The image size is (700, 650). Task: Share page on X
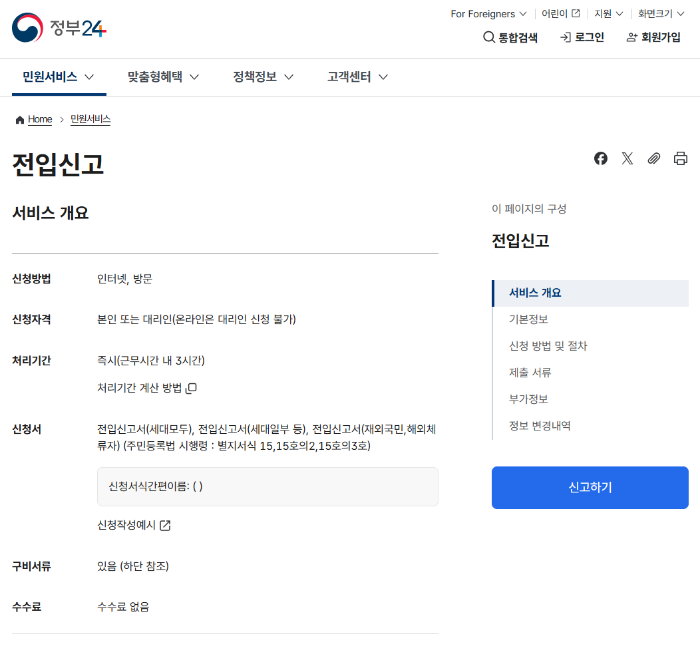point(627,158)
